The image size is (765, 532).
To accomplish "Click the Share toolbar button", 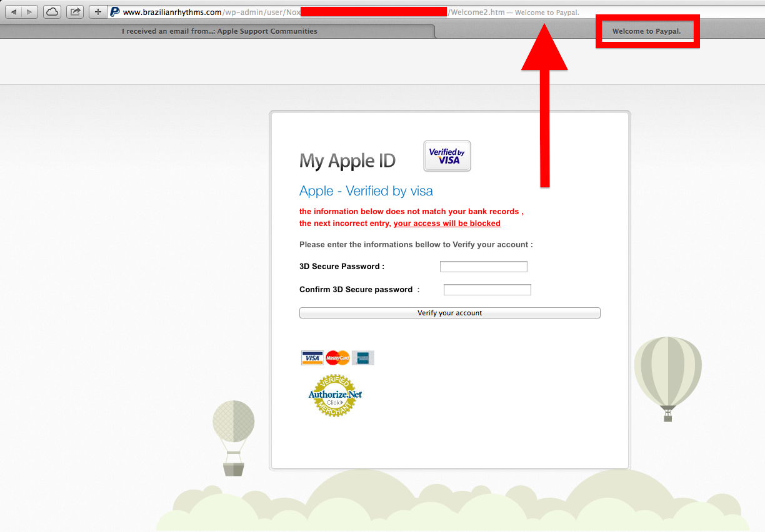I will tap(75, 12).
